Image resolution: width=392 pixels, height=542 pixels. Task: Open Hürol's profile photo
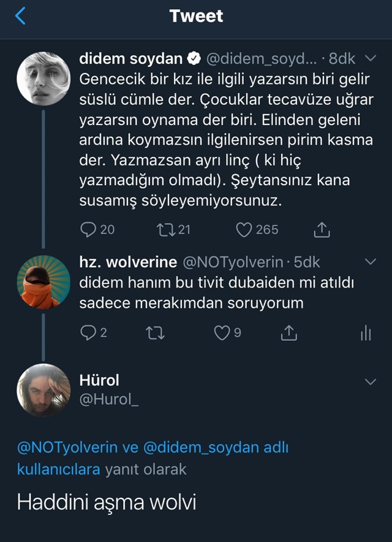43,391
